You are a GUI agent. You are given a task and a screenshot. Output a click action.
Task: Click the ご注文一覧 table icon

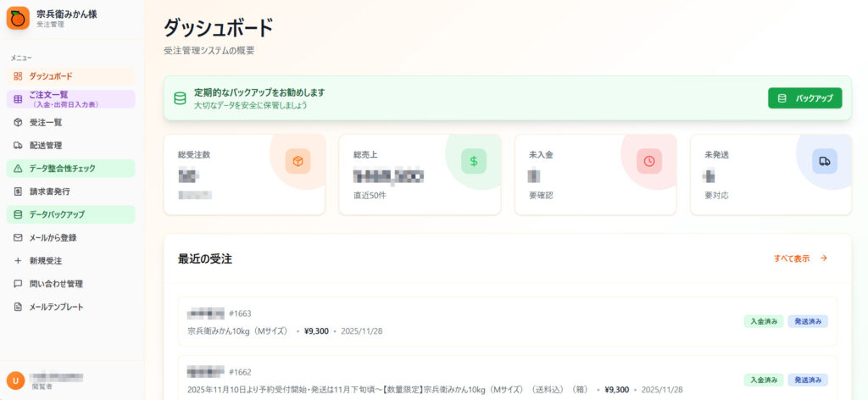pyautogui.click(x=18, y=99)
